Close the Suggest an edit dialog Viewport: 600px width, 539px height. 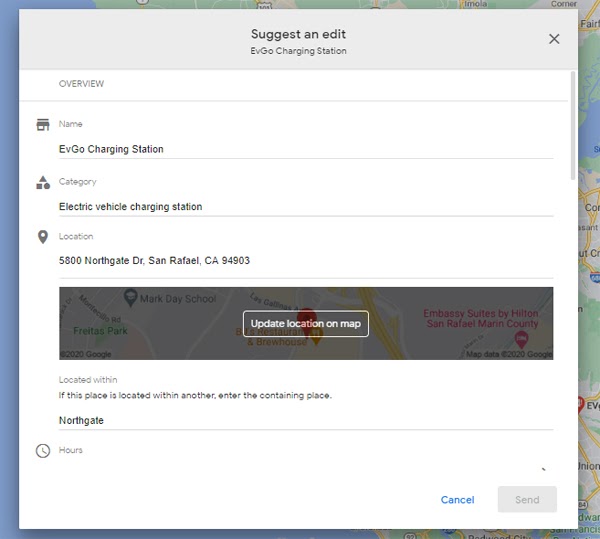[554, 39]
